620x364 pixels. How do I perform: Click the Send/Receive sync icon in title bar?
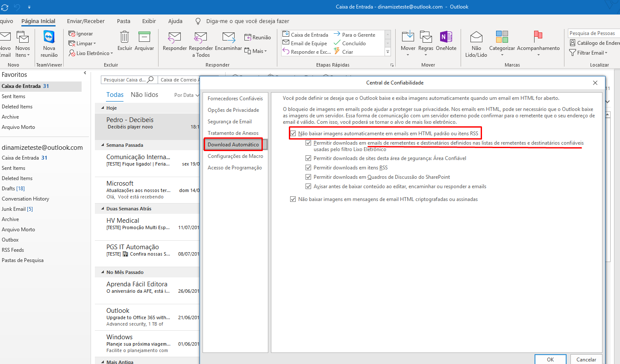coord(5,7)
